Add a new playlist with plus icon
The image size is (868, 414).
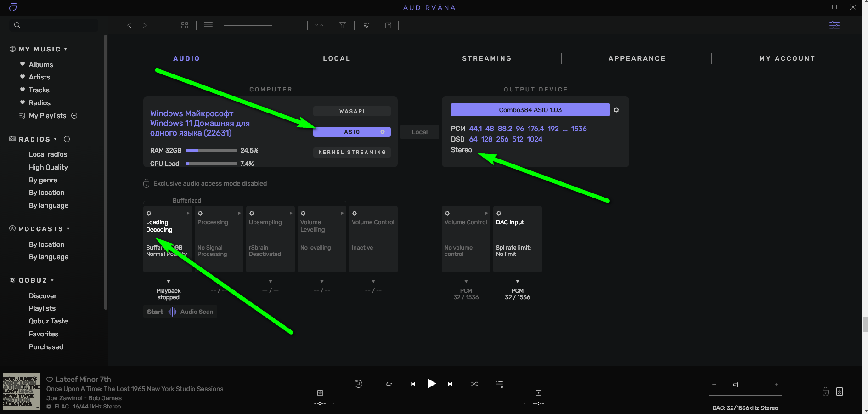pos(74,116)
